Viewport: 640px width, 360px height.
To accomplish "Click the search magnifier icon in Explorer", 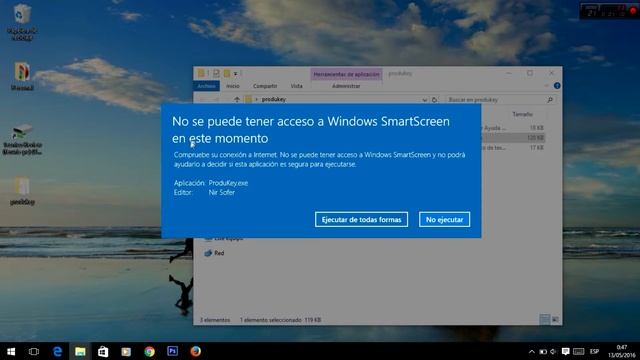I will pos(550,100).
